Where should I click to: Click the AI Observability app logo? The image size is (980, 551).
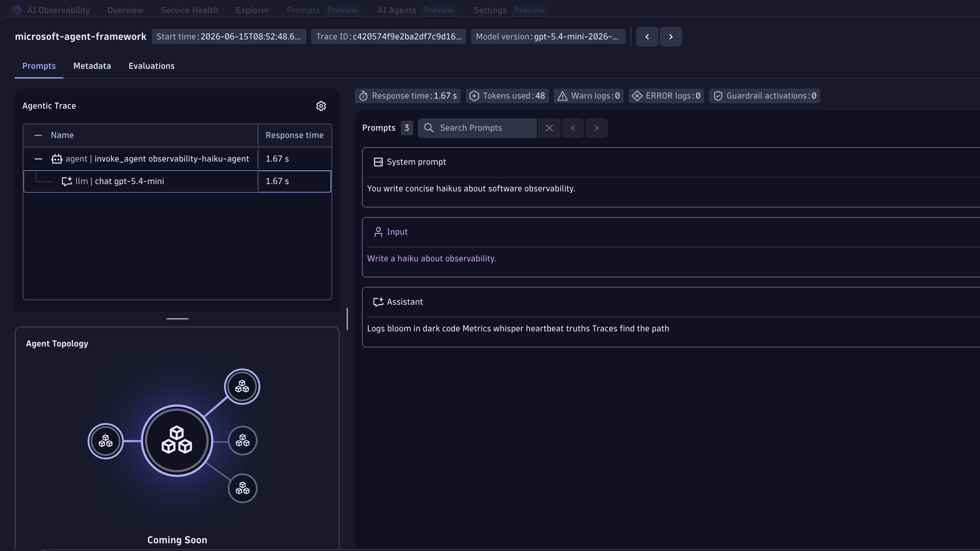tap(16, 10)
